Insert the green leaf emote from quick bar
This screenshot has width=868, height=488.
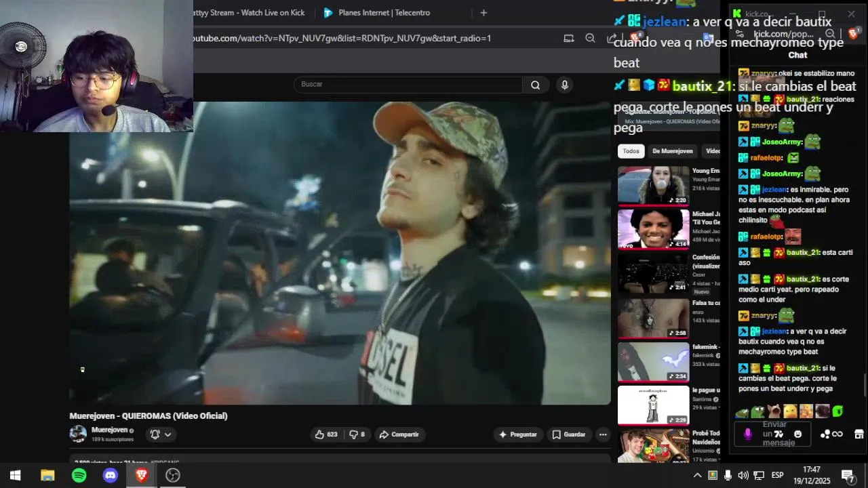click(838, 411)
